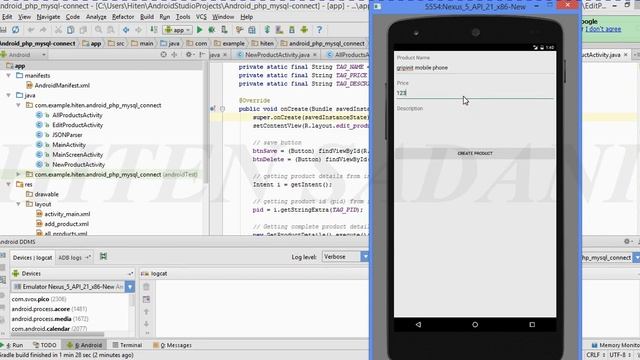Collapse the manifests folder
640x360 pixels.
9,76
